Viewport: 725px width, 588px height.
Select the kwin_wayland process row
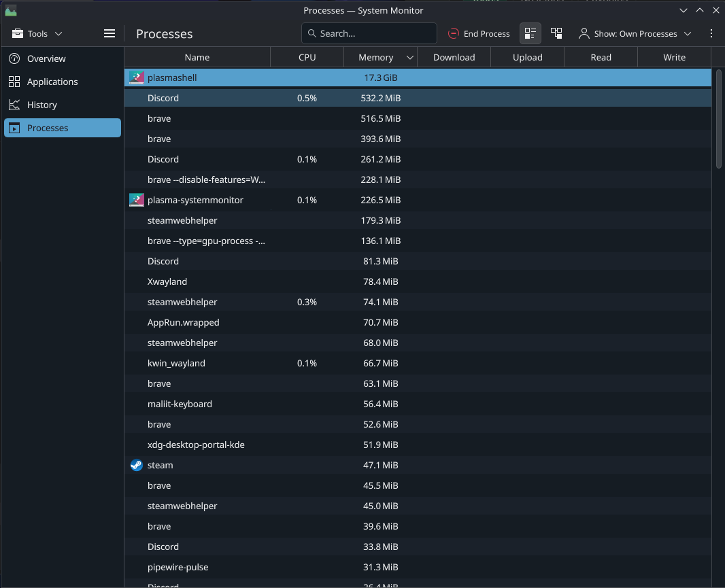[x=176, y=363]
